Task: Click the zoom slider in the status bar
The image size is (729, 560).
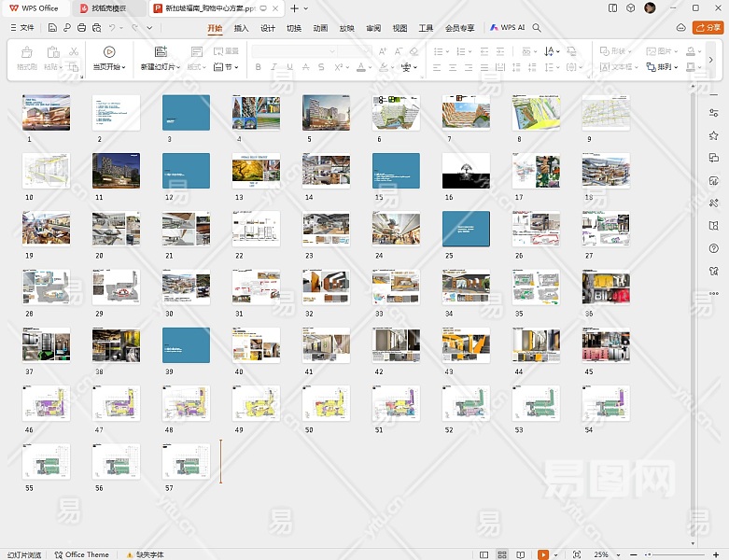Action: click(672, 554)
